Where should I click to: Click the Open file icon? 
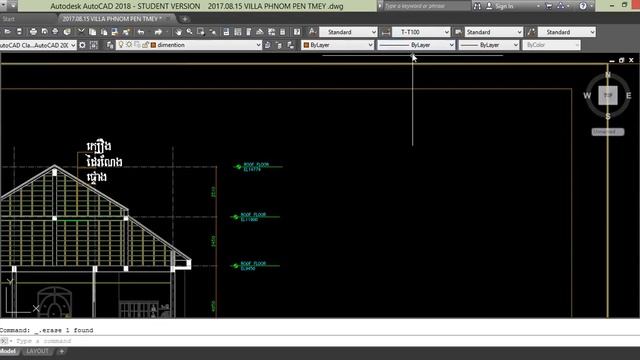[x=7, y=32]
